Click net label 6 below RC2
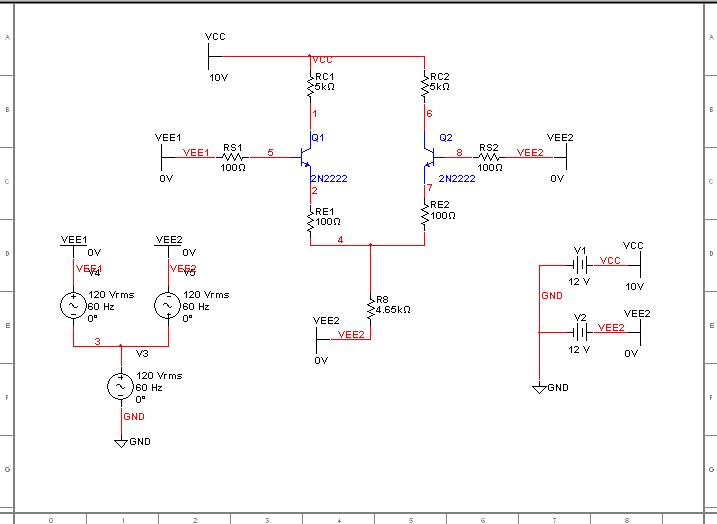This screenshot has width=717, height=524. click(x=429, y=113)
